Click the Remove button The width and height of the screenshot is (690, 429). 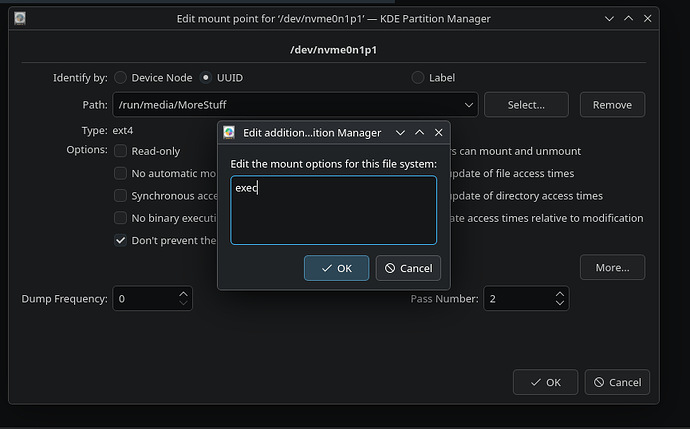click(612, 105)
